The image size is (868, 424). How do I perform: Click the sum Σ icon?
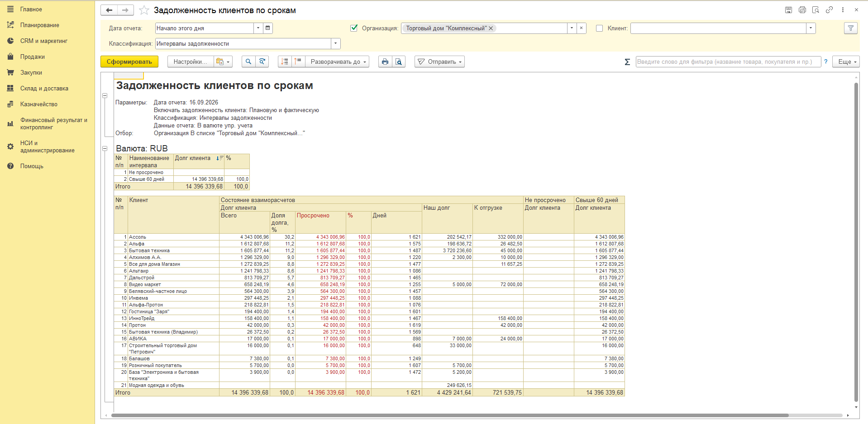(627, 62)
